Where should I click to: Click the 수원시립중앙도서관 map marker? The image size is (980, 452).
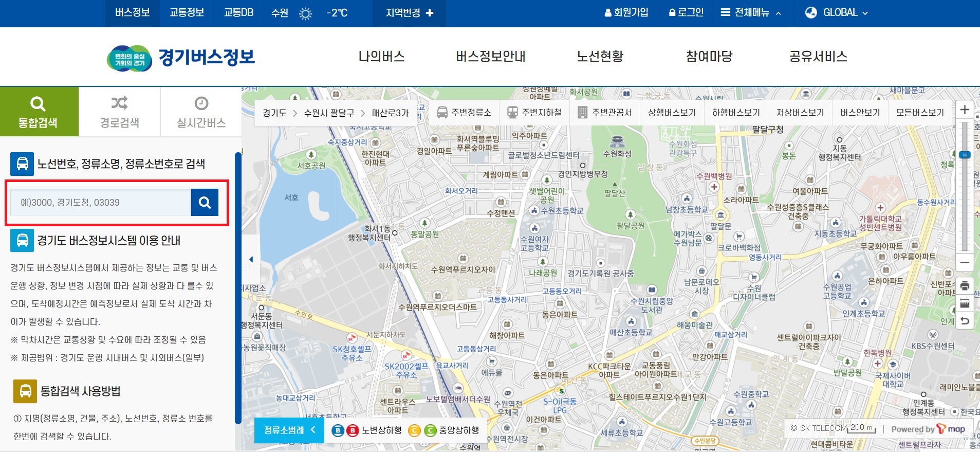[652, 290]
